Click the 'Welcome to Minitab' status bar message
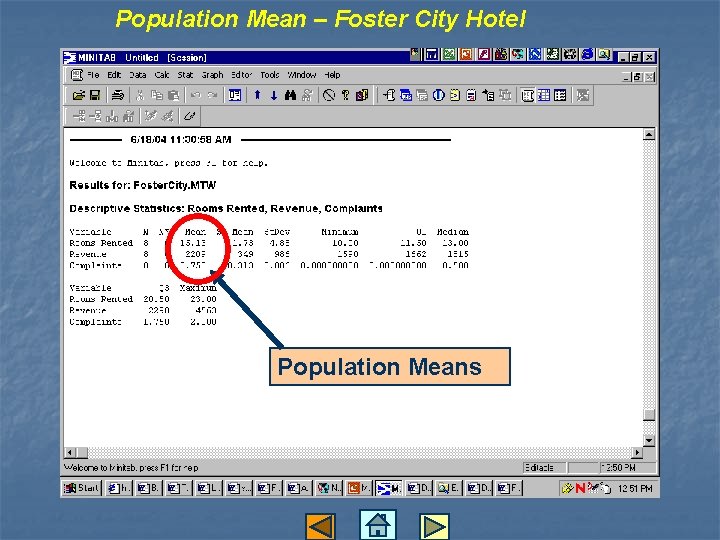 point(131,468)
